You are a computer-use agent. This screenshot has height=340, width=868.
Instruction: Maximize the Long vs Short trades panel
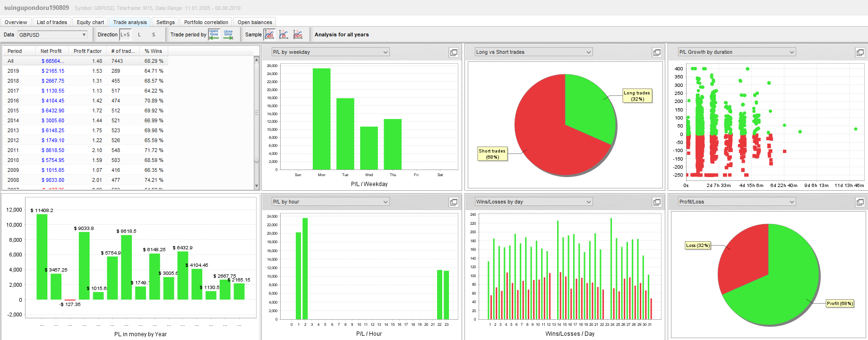click(657, 52)
